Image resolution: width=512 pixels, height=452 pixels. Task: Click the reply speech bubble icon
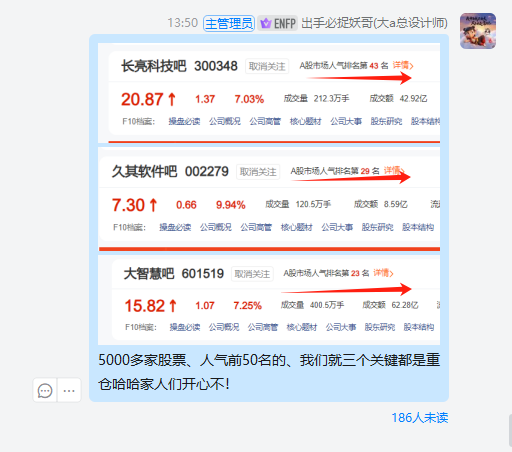pos(45,390)
